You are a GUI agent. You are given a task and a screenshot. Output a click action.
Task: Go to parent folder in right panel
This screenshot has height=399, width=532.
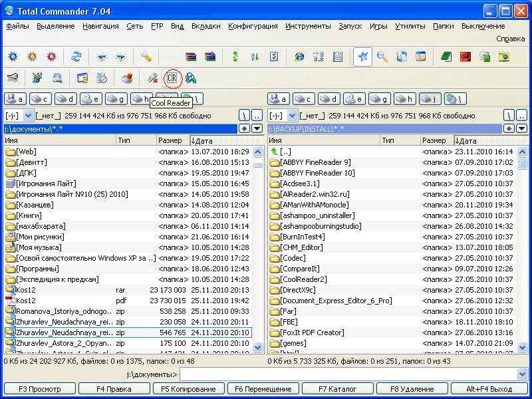521,116
